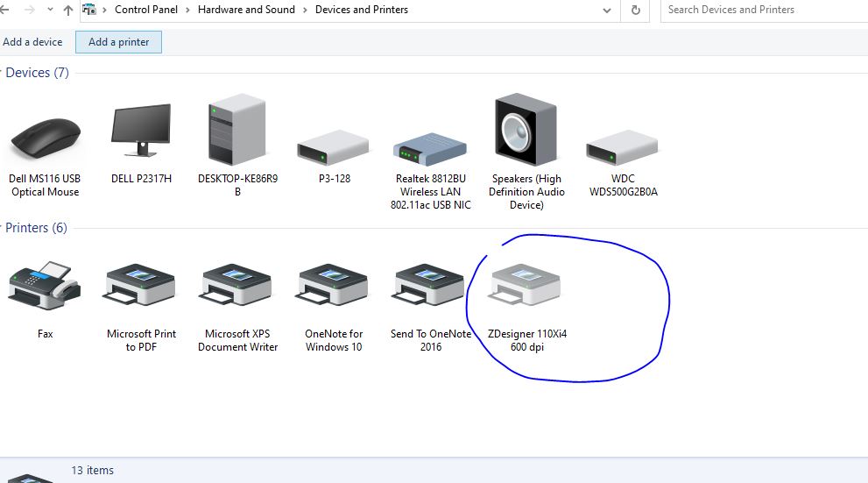This screenshot has height=483, width=868.
Task: Select the Microsoft XPS Document Writer icon
Action: coord(236,285)
